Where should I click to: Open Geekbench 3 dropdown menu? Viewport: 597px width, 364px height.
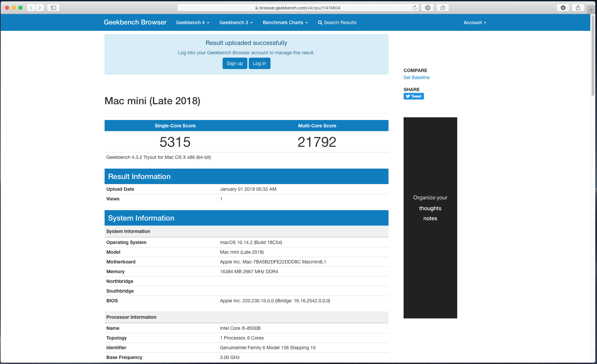coord(236,22)
